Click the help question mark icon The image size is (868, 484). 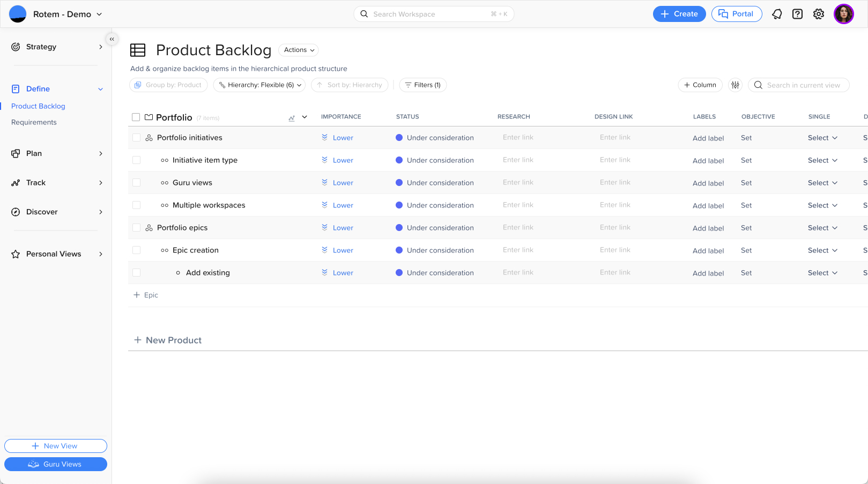[x=797, y=14]
